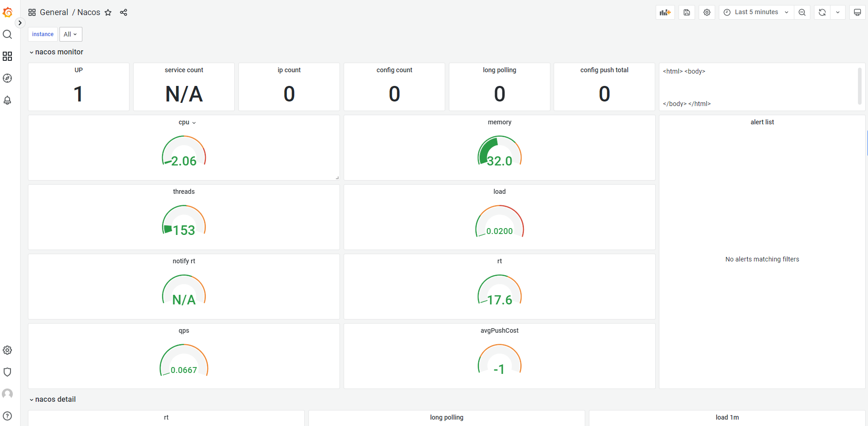Share the Nacos dashboard
Screen dimensions: 868x426
tap(123, 12)
